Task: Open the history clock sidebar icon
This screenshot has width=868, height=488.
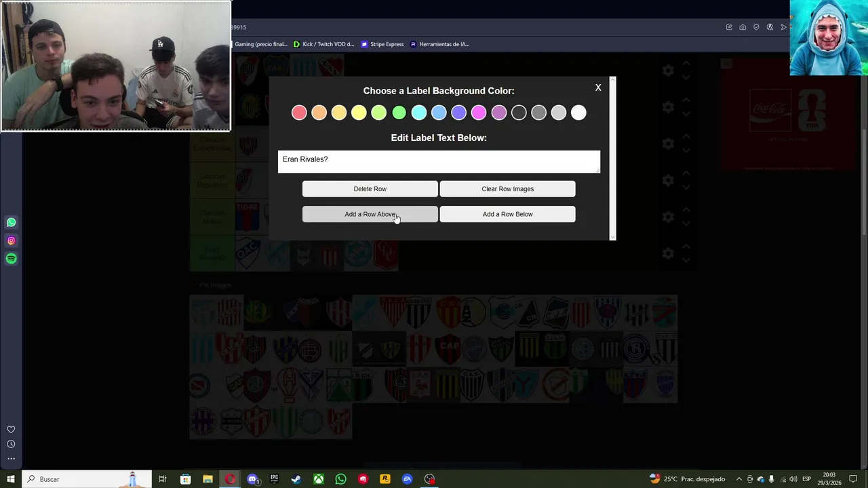Action: 11,444
